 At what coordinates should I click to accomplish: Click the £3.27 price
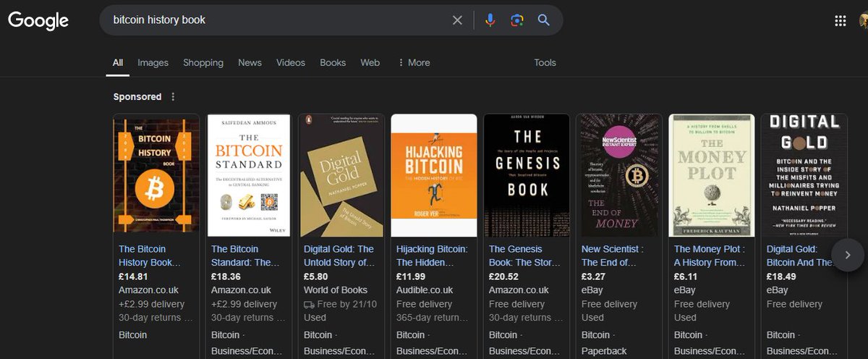pos(594,276)
